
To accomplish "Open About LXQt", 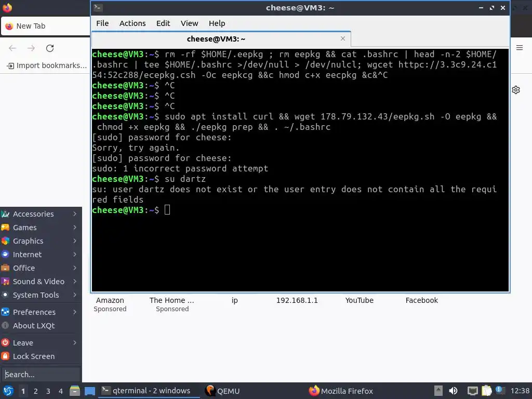I will coord(41,325).
